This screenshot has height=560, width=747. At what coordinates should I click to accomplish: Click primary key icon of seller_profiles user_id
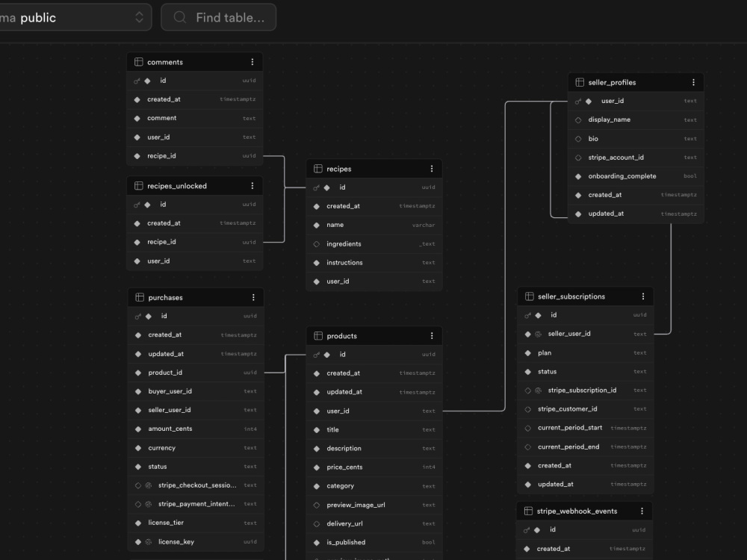click(578, 102)
